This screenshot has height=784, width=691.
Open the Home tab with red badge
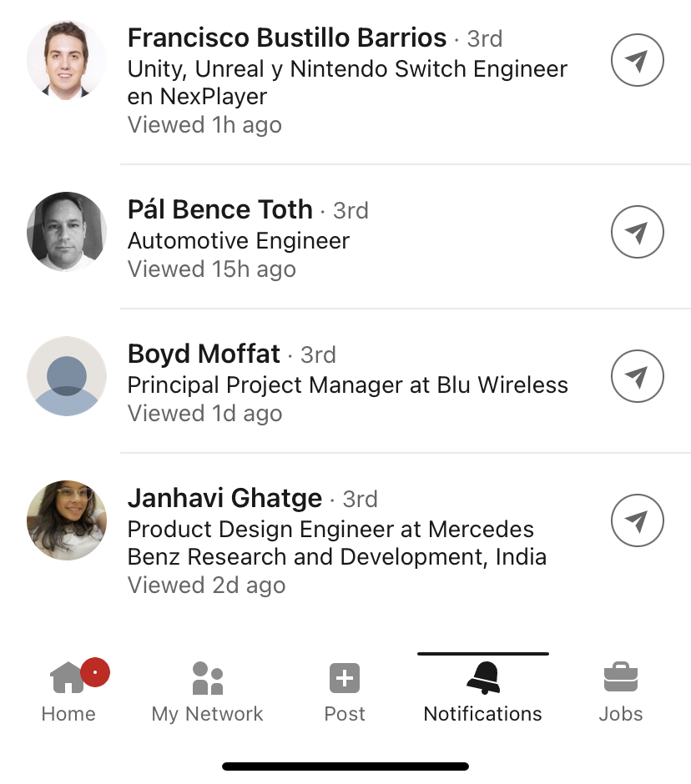click(x=68, y=679)
